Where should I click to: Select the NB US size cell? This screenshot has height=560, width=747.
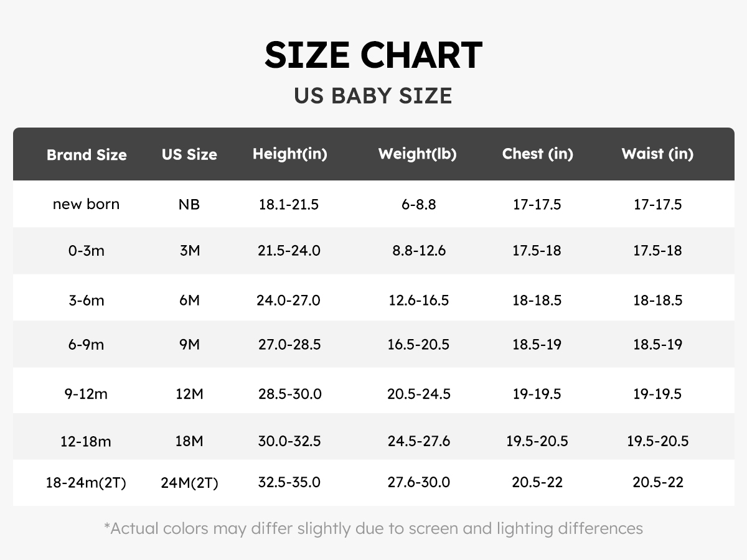pos(189,205)
